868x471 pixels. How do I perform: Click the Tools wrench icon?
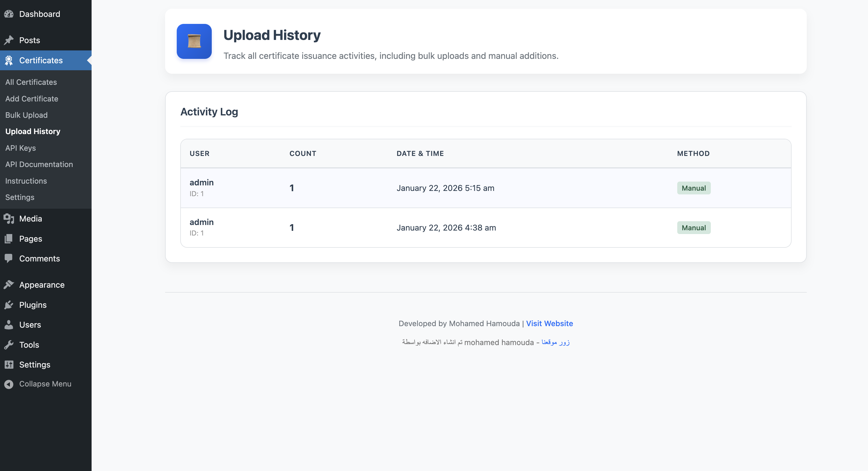[9, 345]
